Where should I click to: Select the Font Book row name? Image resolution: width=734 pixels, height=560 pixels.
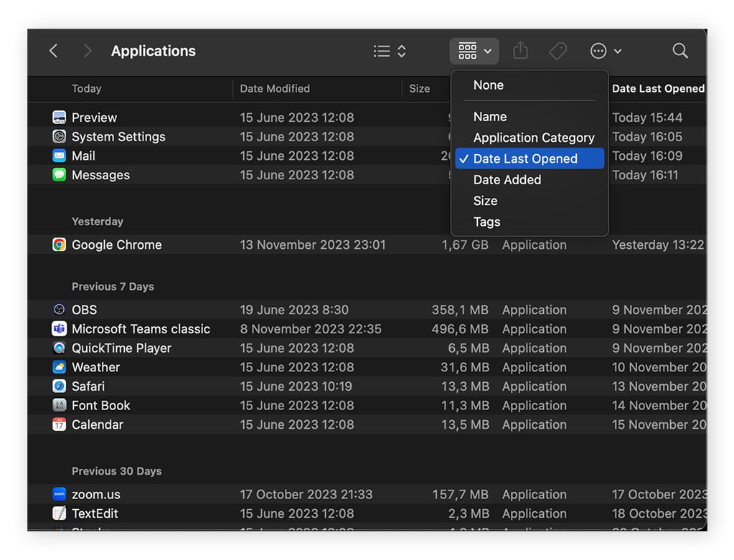click(x=100, y=406)
